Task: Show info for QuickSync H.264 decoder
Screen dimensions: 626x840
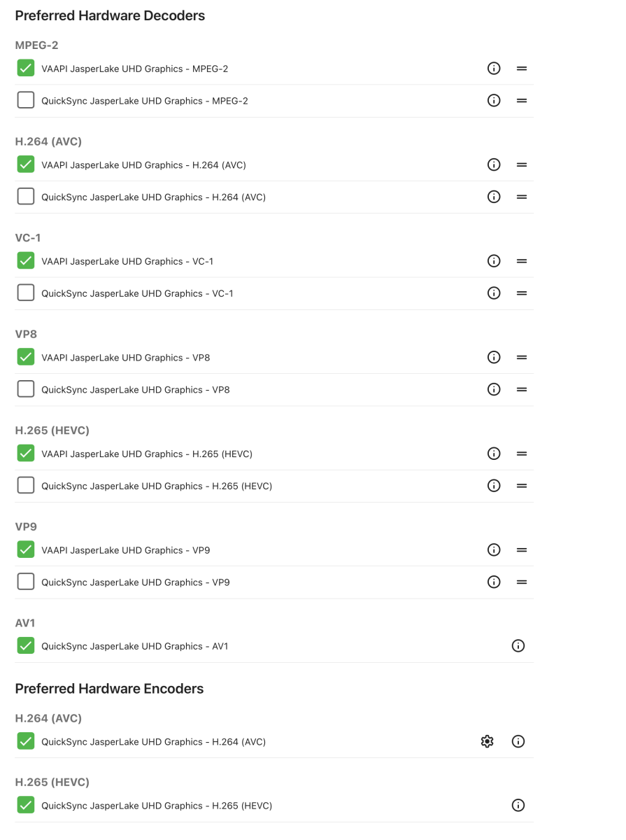Action: [x=494, y=197]
